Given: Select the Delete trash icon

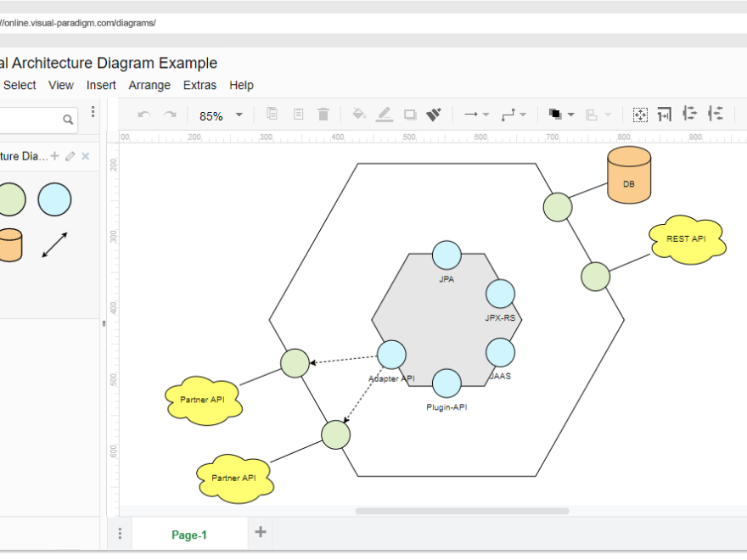Looking at the screenshot, I should (323, 114).
